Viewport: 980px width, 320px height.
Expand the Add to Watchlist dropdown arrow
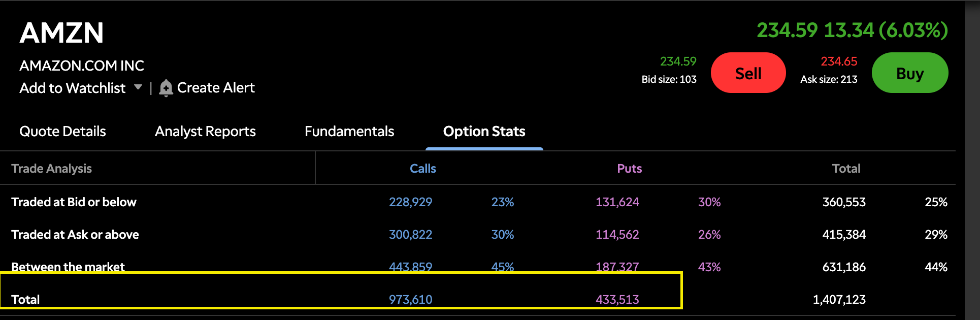pyautogui.click(x=138, y=87)
